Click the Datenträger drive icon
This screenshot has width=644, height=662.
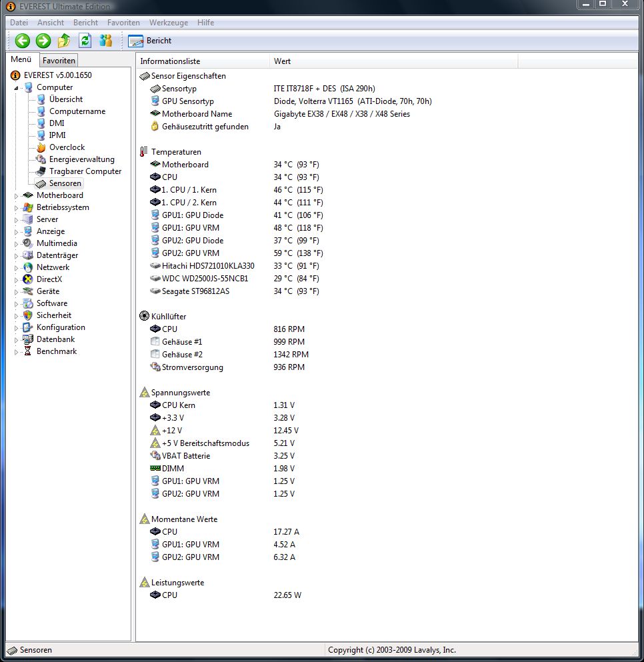tap(28, 255)
